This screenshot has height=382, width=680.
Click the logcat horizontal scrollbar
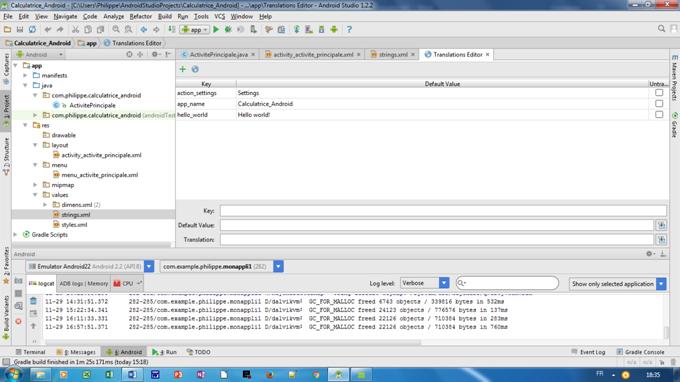coord(233,343)
